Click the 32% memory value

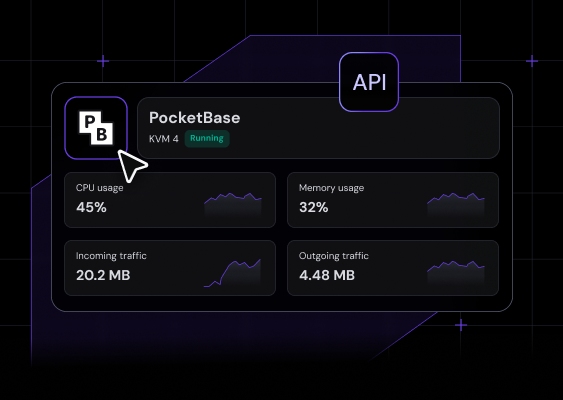(x=313, y=207)
